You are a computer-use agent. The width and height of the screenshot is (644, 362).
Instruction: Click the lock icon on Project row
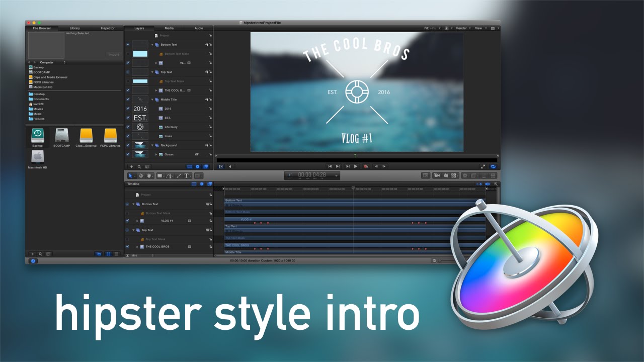coord(210,36)
